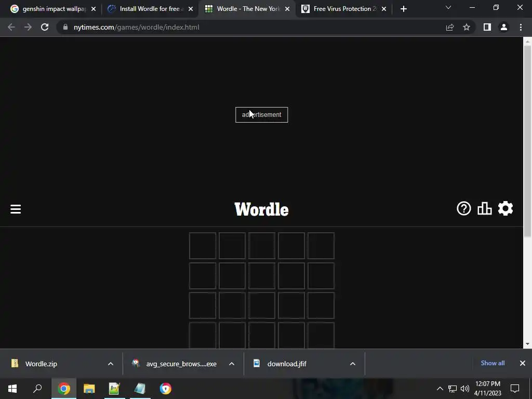Open a new tab with the plus button
Screen dimensions: 532x399
tap(403, 9)
